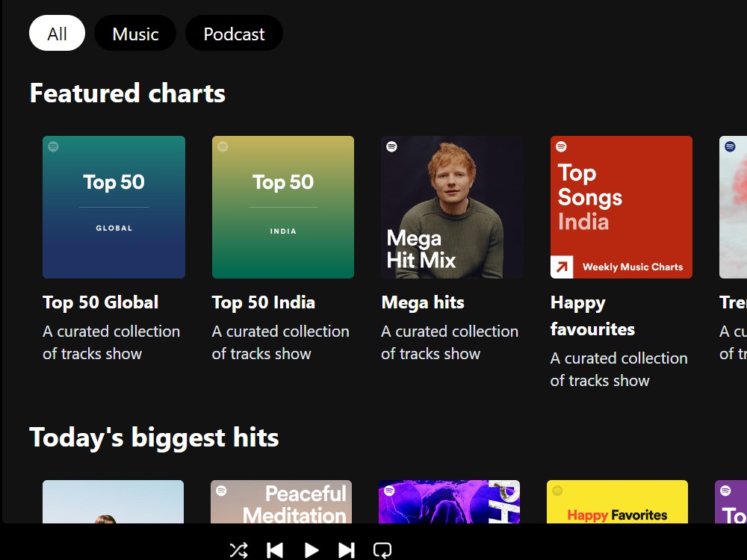
Task: Click the Happy favourites title
Action: click(x=592, y=316)
